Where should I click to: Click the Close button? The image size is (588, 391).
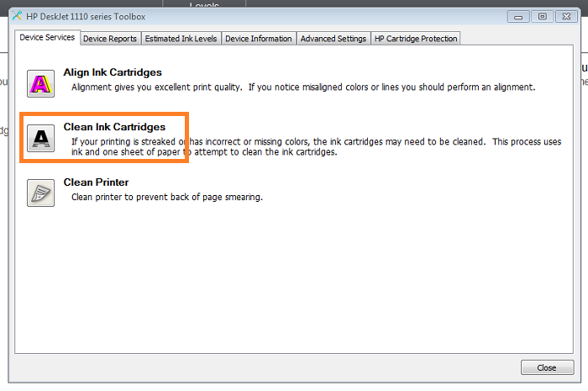(x=547, y=367)
